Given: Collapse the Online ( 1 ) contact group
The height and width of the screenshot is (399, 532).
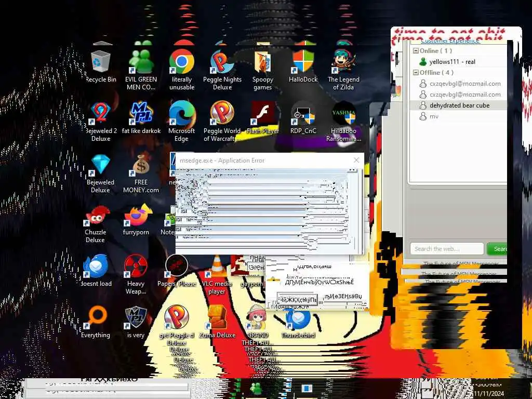Looking at the screenshot, I should (416, 50).
